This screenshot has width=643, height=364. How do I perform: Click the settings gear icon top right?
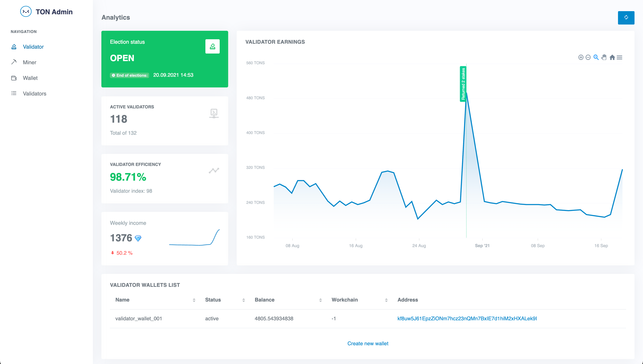[x=626, y=17]
